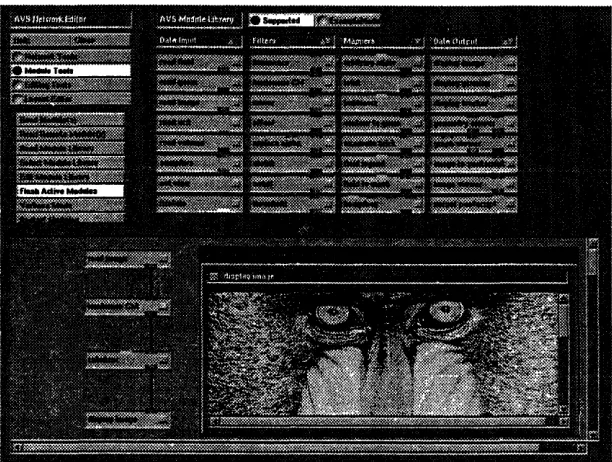Viewport: 612px width, 462px height.
Task: Choose Read Remote Module(s) entry
Action: 71,134
